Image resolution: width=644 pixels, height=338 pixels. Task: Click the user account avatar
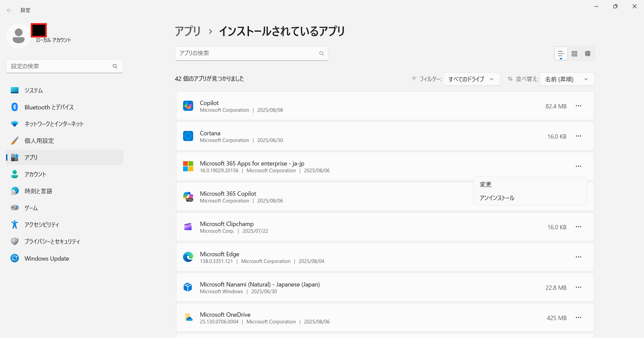(19, 36)
